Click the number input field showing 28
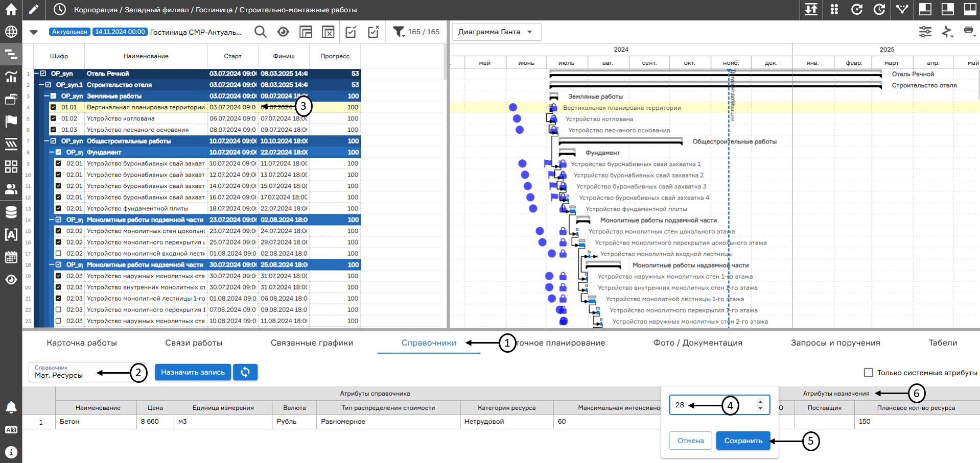This screenshot has height=463, width=980. 719,405
